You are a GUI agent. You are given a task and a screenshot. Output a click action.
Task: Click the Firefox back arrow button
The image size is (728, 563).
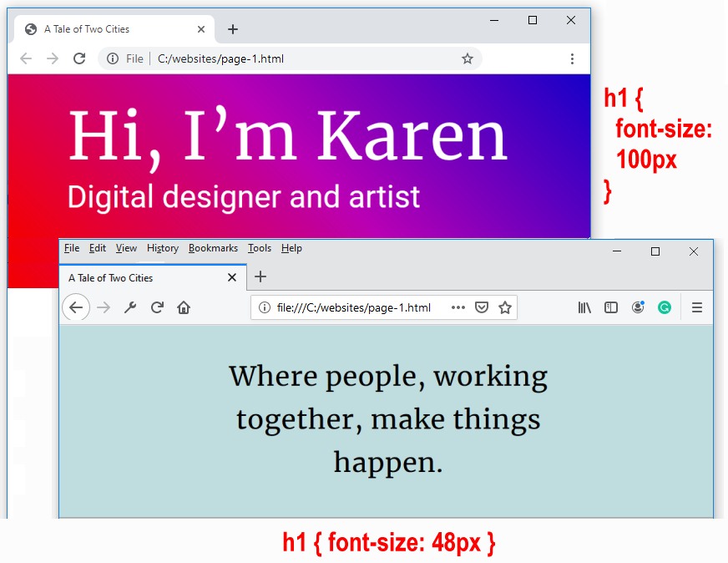coord(76,307)
